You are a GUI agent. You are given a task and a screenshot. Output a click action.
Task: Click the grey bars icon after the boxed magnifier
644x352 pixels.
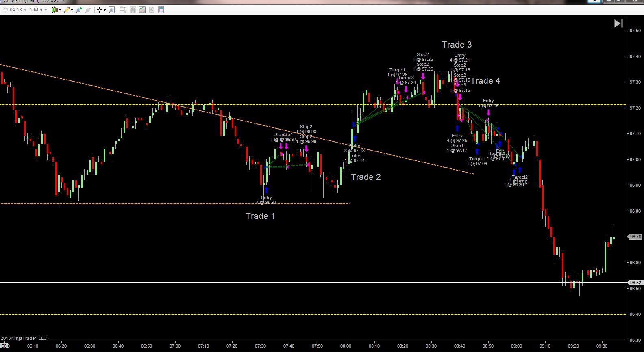pos(123,10)
